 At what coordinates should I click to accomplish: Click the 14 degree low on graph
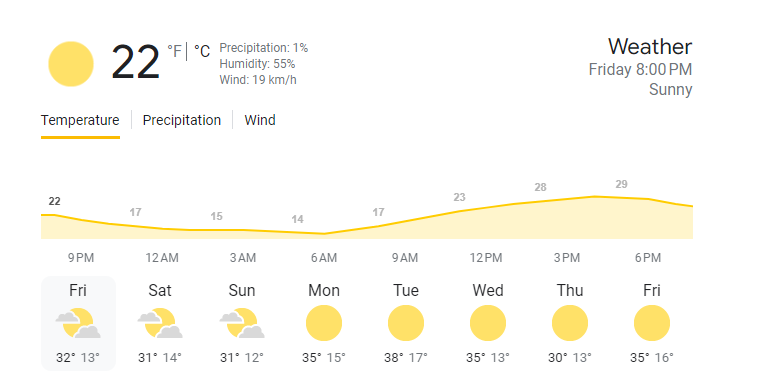297,220
